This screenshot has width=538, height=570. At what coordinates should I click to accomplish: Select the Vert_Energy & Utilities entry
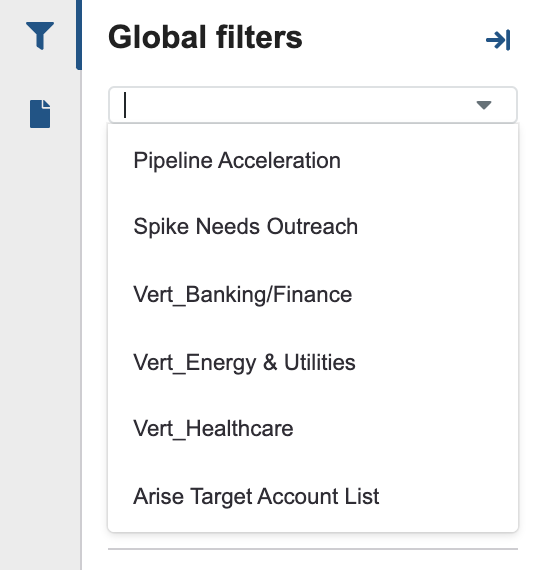[x=313, y=362]
